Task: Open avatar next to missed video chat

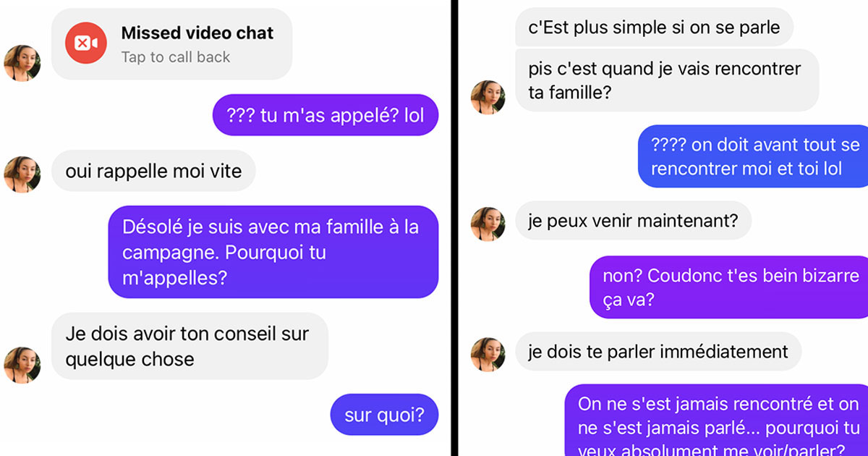Action: (22, 63)
